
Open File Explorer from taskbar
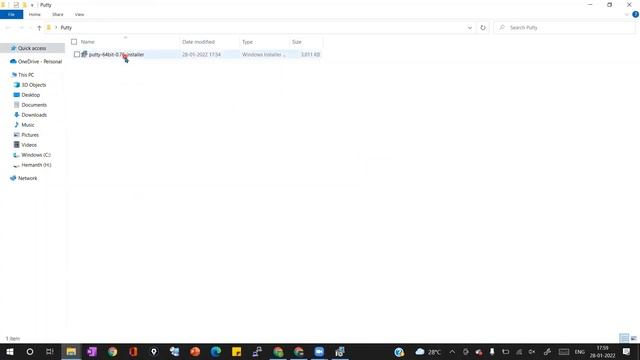click(71, 351)
